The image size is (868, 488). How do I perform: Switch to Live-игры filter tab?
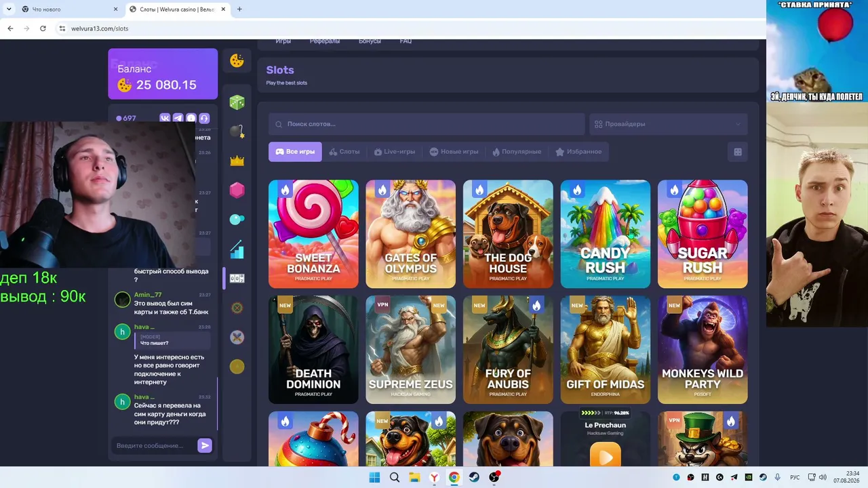pyautogui.click(x=395, y=152)
